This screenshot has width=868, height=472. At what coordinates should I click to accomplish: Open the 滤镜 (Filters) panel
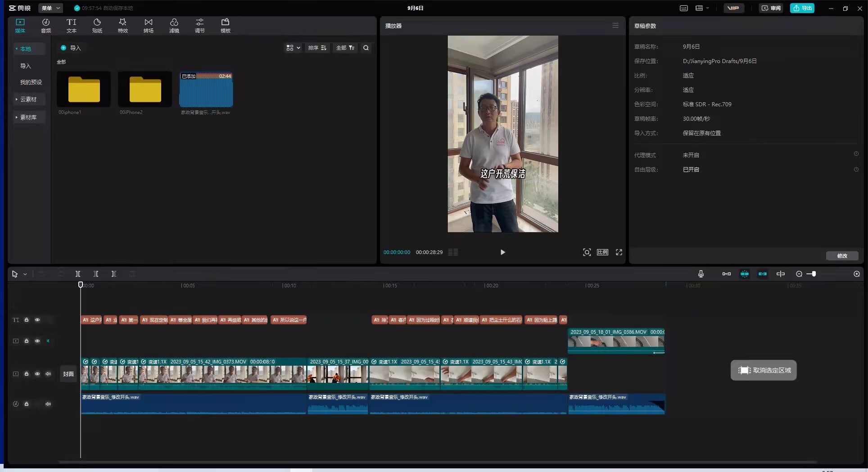pos(174,26)
